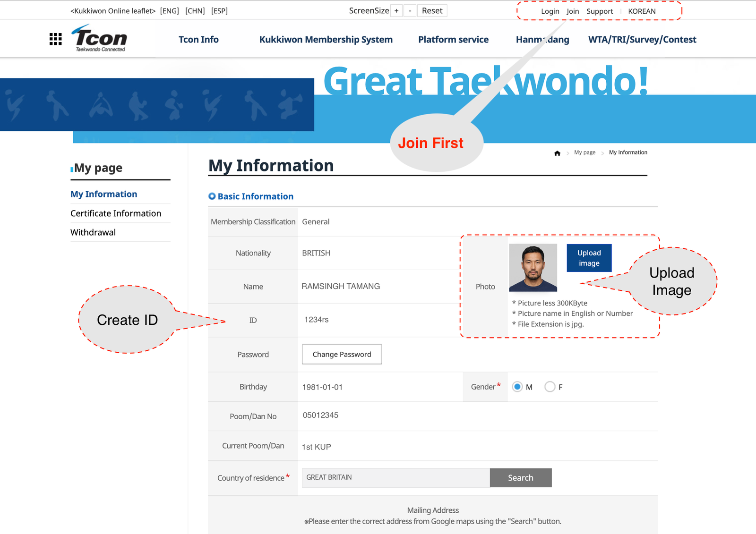Click the Login link
The image size is (756, 534).
click(550, 11)
